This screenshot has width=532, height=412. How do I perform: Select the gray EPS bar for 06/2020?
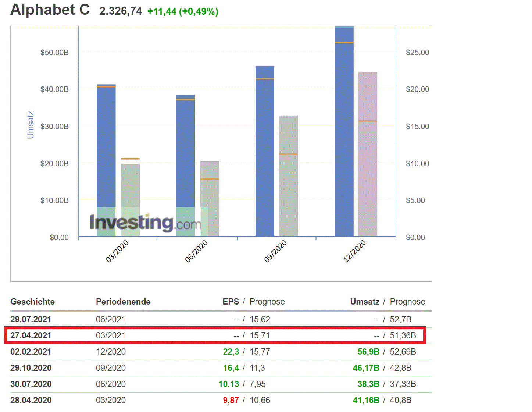point(210,199)
